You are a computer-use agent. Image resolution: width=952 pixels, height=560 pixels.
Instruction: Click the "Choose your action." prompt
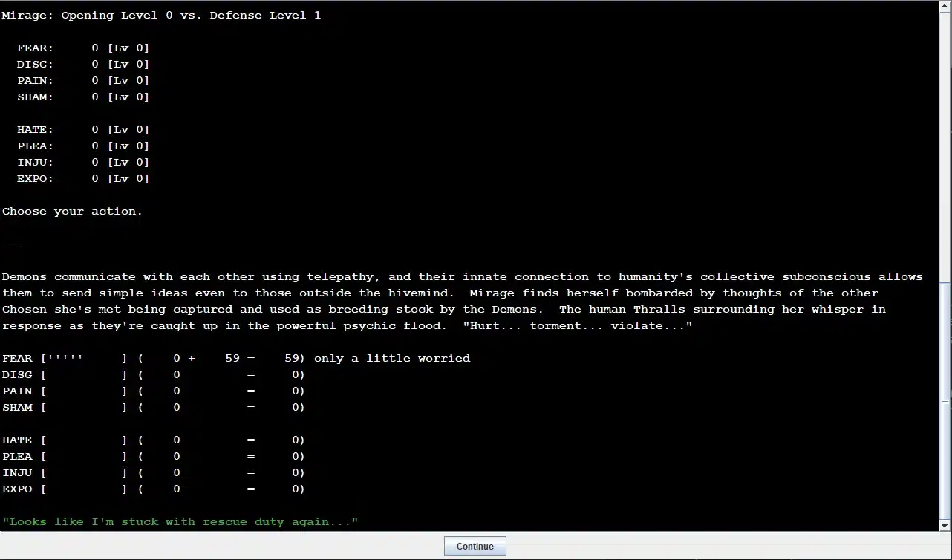(72, 212)
